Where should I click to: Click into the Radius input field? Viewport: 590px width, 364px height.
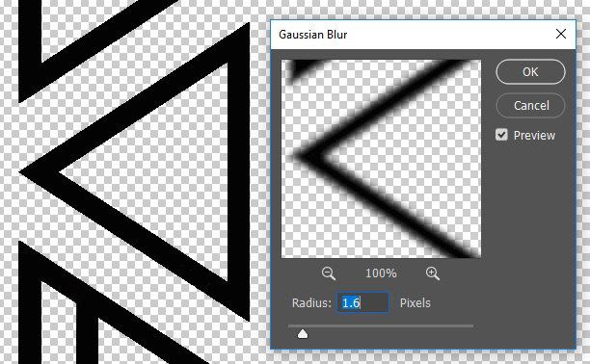coord(362,302)
